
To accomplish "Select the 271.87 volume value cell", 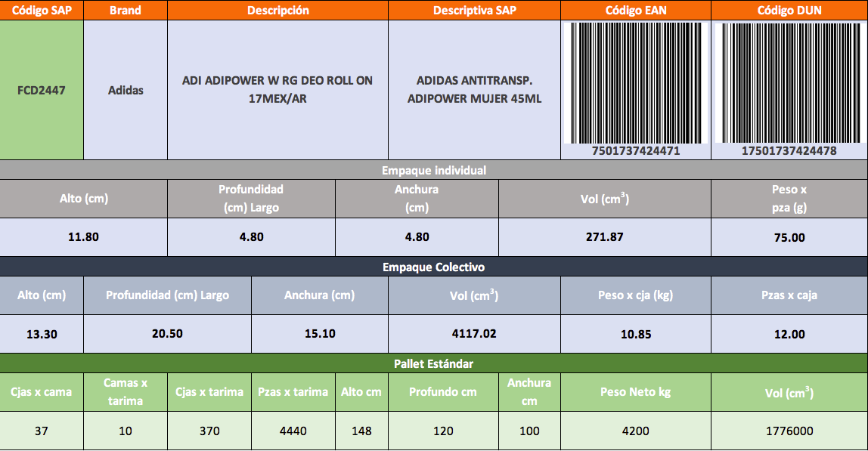I will (x=605, y=236).
